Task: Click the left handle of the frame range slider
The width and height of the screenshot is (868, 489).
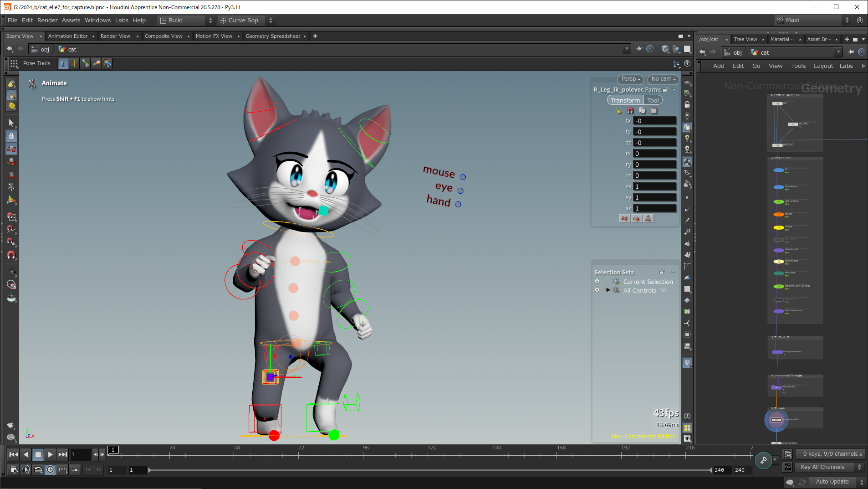Action: click(x=149, y=470)
